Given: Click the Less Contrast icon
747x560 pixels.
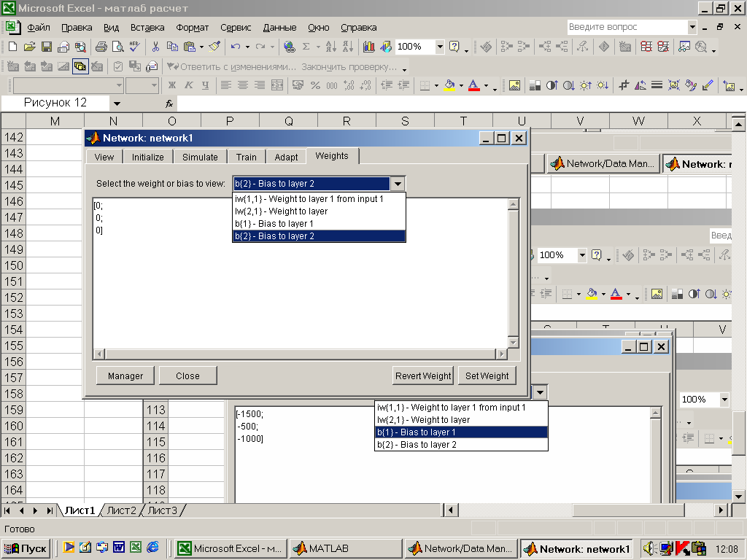Looking at the screenshot, I should tap(569, 86).
